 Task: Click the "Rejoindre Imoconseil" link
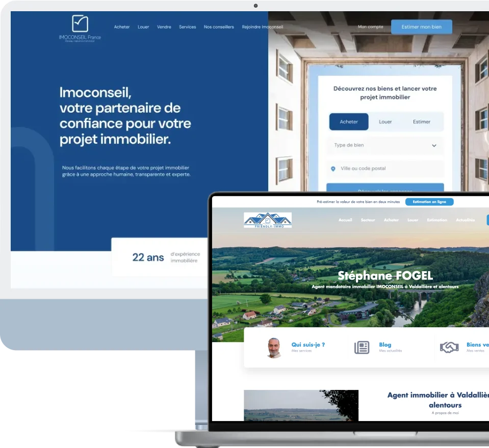[263, 27]
